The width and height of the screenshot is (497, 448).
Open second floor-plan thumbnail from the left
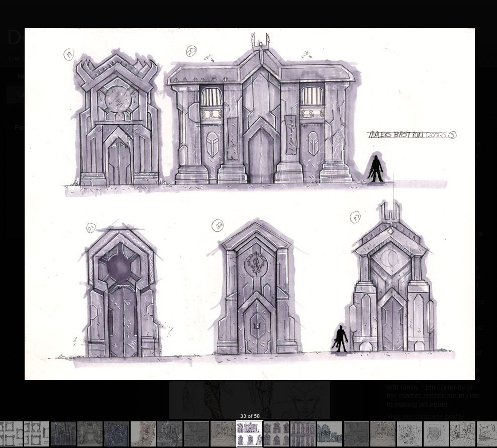click(x=37, y=434)
